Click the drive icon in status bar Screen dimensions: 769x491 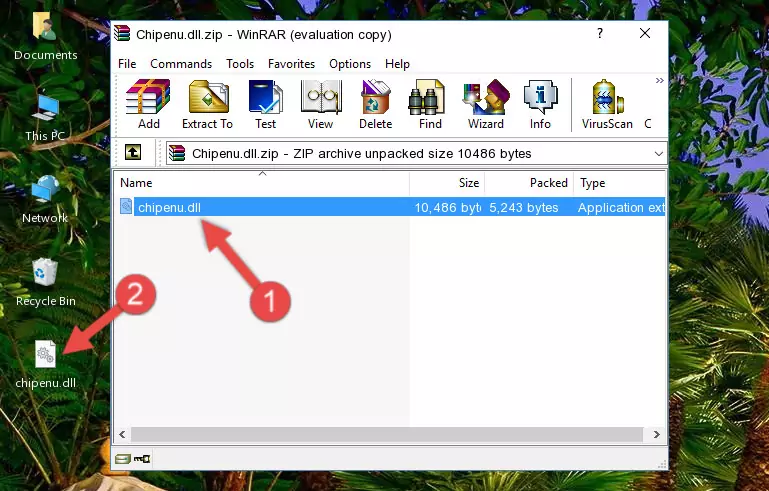click(123, 459)
